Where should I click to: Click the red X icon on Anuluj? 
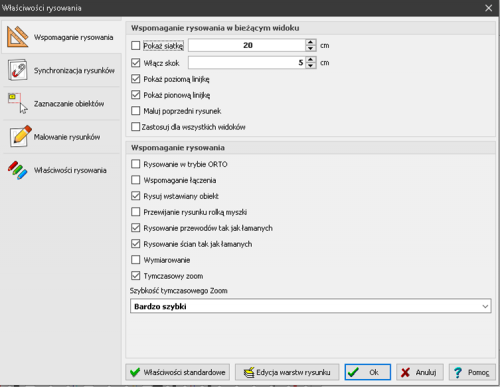coord(405,372)
